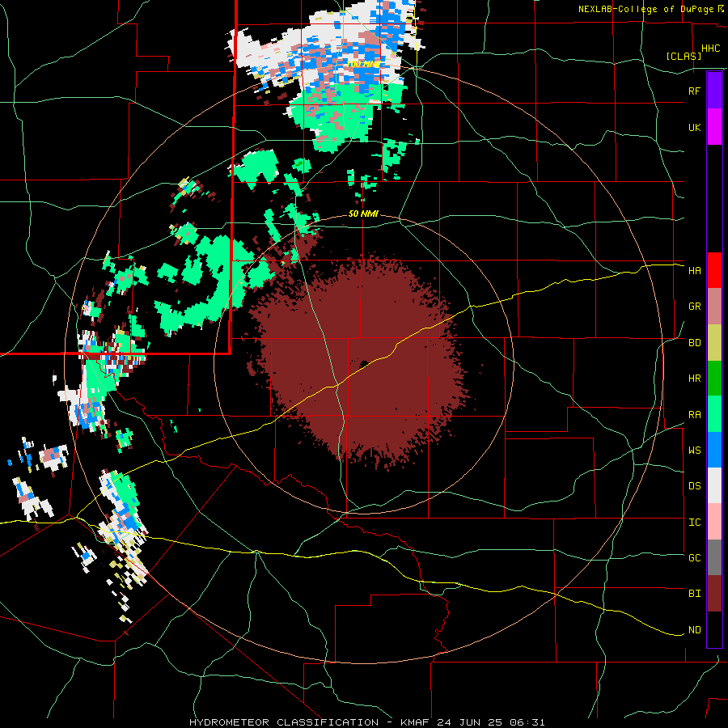Click the BD legend label
Screen dimensions: 728x728
(694, 343)
